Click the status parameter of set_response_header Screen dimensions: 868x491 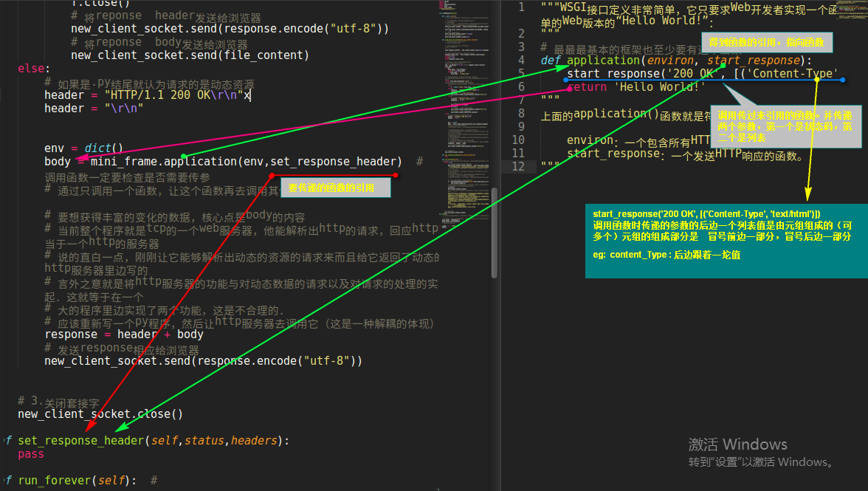pyautogui.click(x=204, y=441)
